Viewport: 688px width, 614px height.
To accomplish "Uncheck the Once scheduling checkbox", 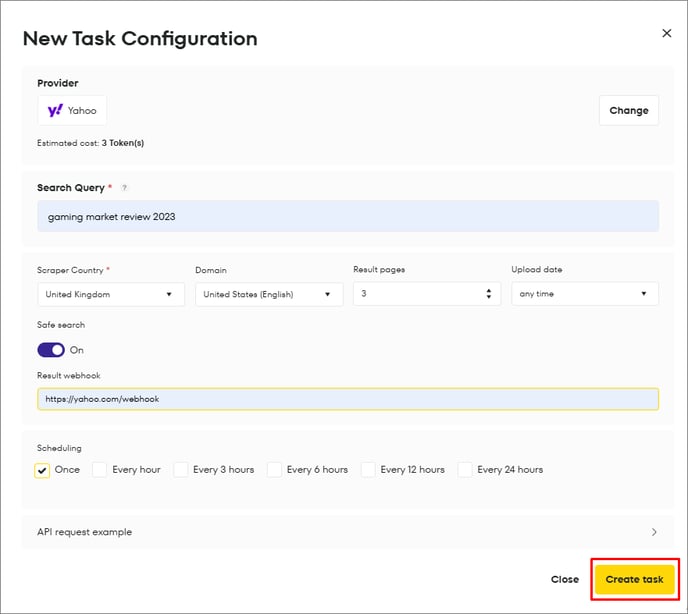I will 42,470.
